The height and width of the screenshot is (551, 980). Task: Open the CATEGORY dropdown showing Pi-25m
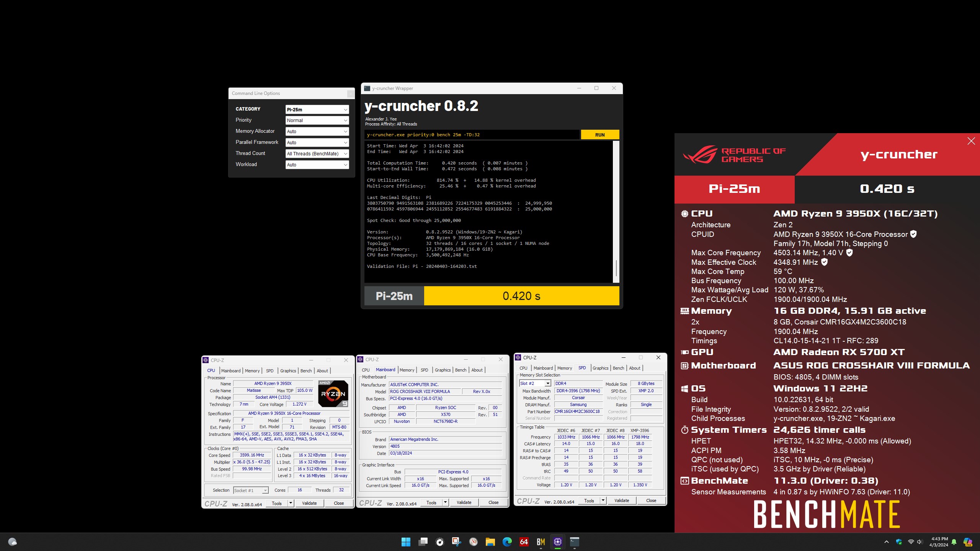317,109
